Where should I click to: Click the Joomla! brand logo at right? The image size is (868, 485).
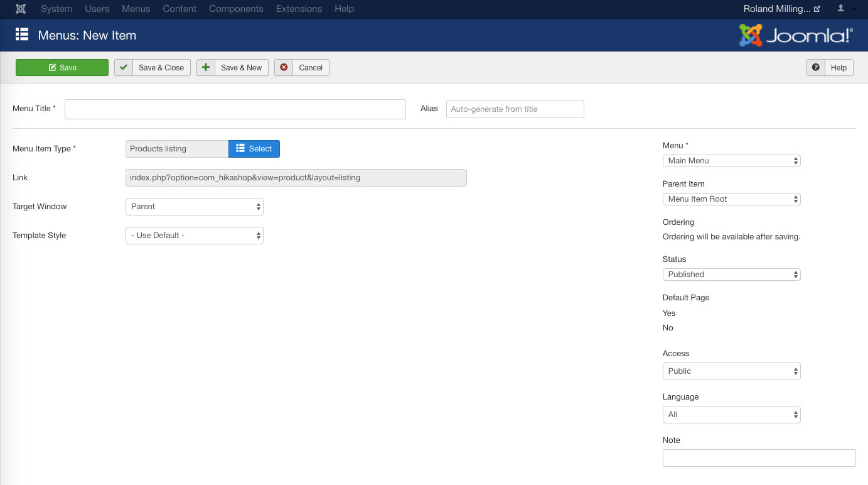click(796, 36)
